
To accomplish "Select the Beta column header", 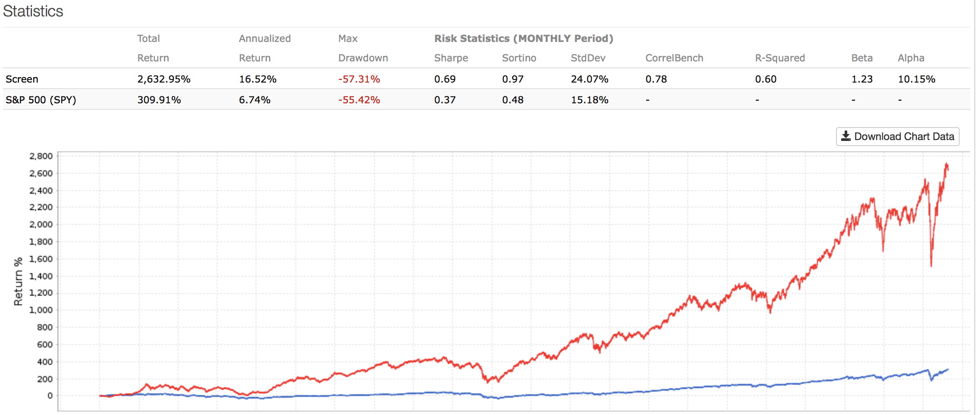I will (862, 58).
